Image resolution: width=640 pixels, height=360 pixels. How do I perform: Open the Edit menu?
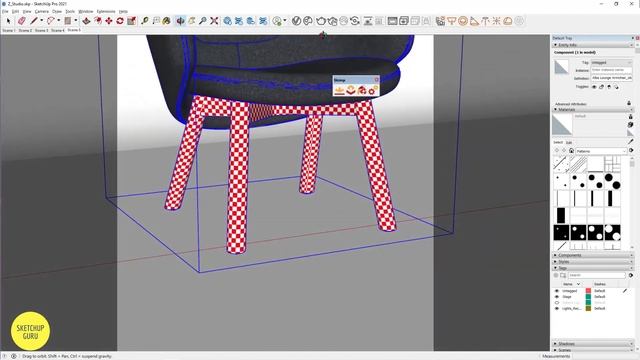[x=15, y=11]
